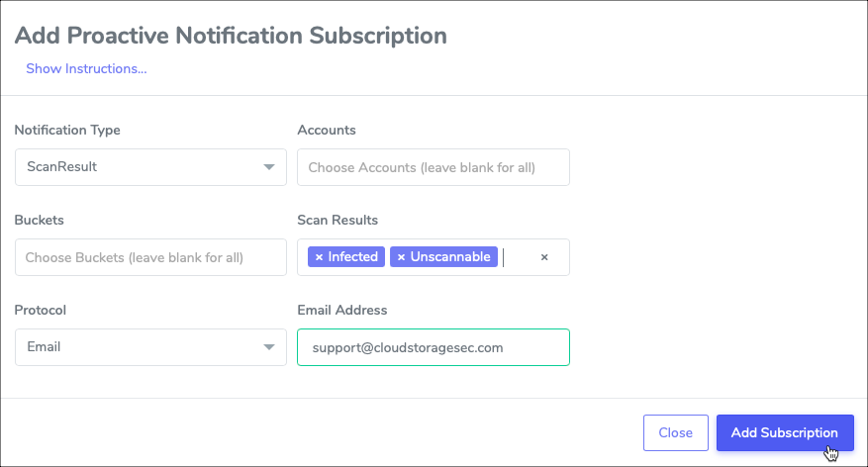Clear all Scan Results selections
The height and width of the screenshot is (467, 868).
[x=544, y=257]
